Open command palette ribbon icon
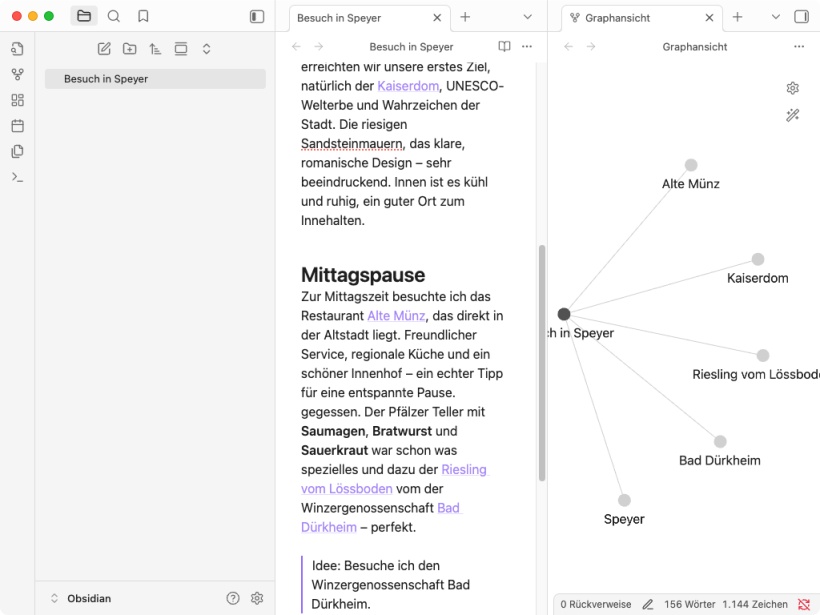Screen dimensions: 820x615 pyautogui.click(x=17, y=177)
